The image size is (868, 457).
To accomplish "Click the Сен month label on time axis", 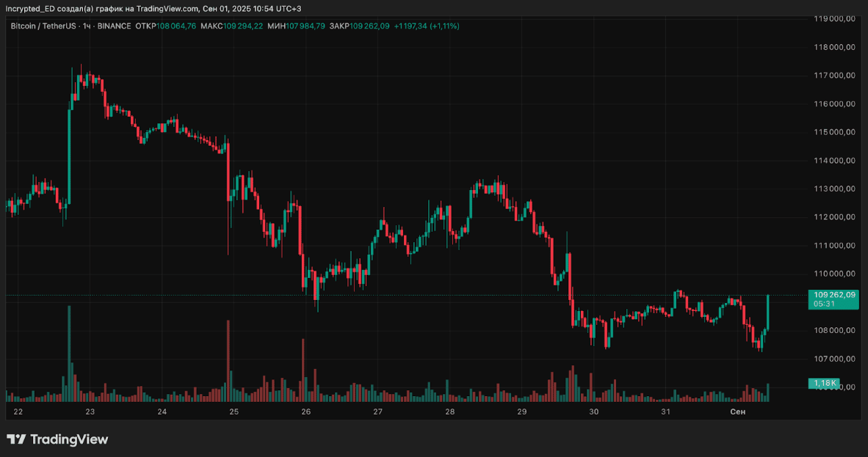I will tap(738, 412).
